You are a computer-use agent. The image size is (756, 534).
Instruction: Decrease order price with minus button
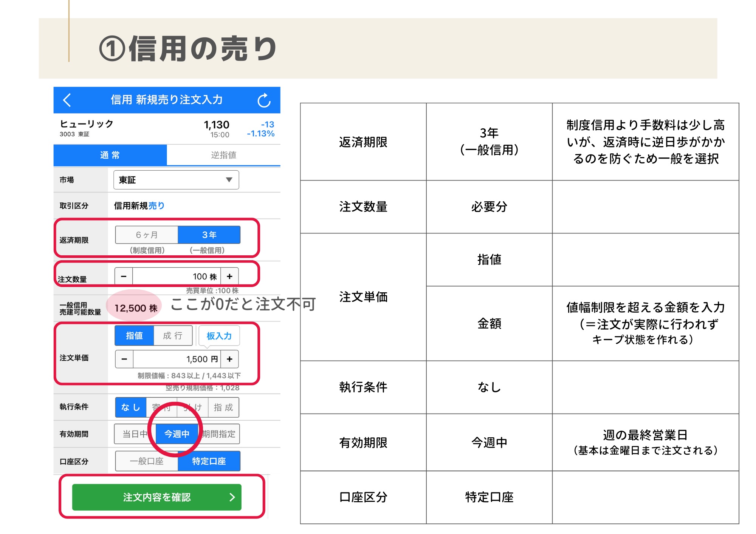pyautogui.click(x=124, y=359)
